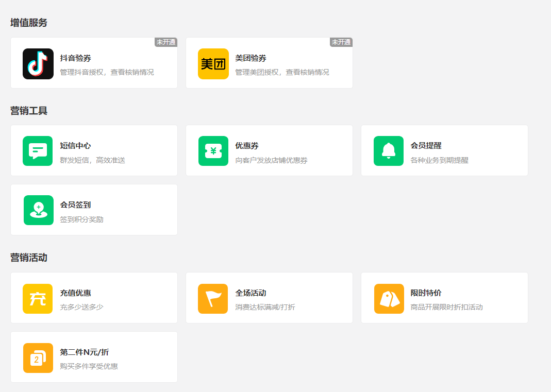Open the 抖音验券 title link

pos(76,58)
